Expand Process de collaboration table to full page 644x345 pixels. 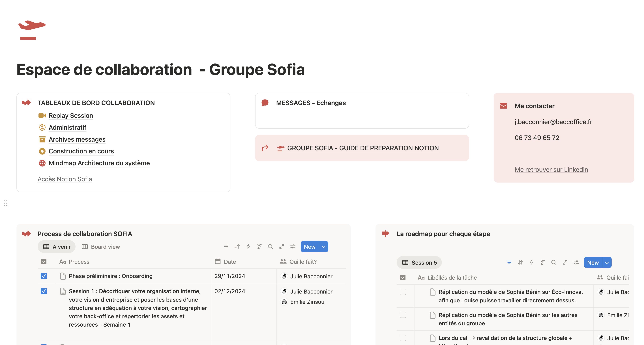[282, 247]
